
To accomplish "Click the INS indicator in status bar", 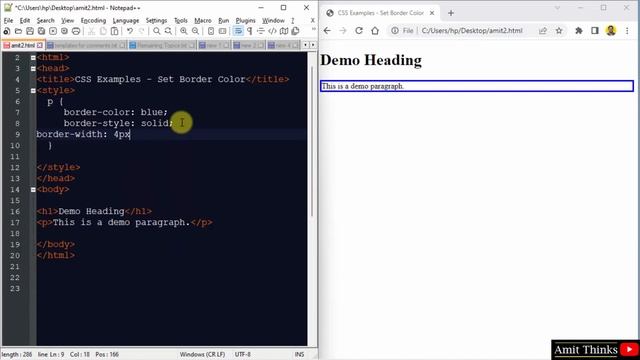I will 300,354.
